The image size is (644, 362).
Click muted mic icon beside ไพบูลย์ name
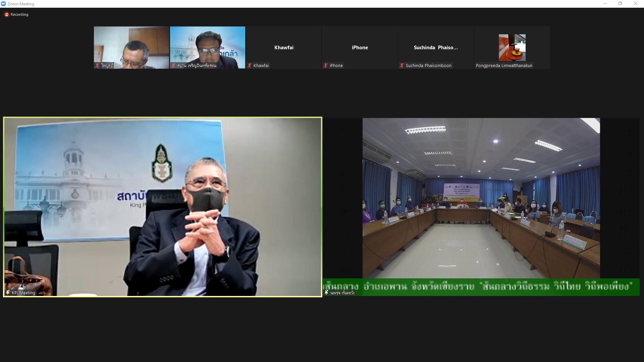(x=97, y=65)
